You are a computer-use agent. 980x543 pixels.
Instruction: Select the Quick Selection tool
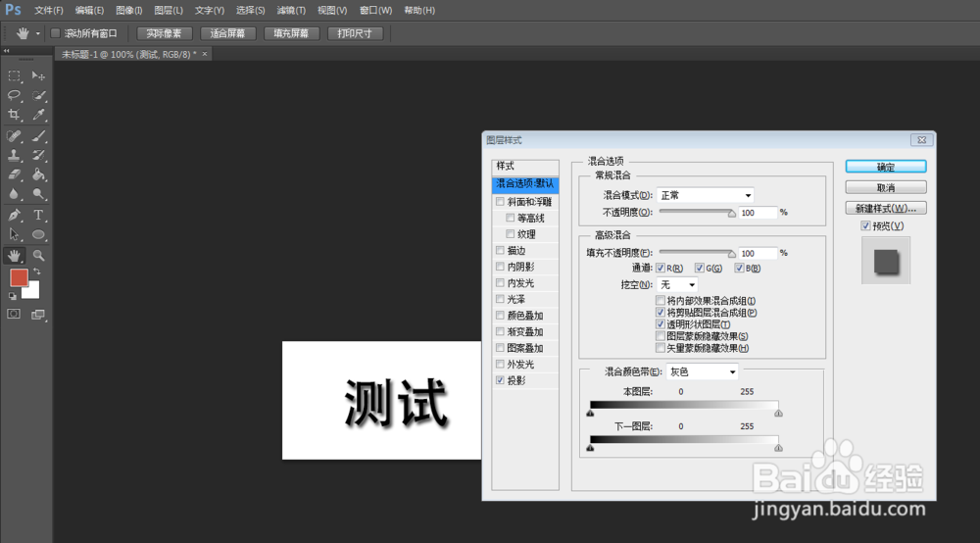(38, 96)
